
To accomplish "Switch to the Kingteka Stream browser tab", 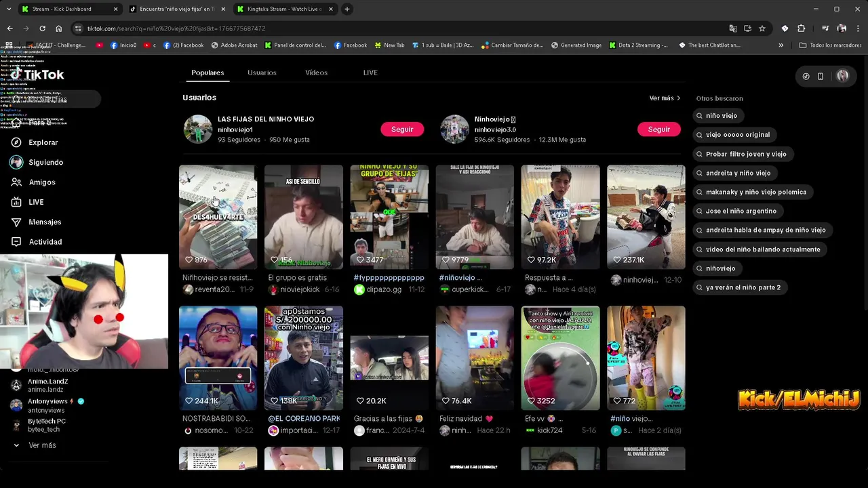I will pyautogui.click(x=285, y=9).
